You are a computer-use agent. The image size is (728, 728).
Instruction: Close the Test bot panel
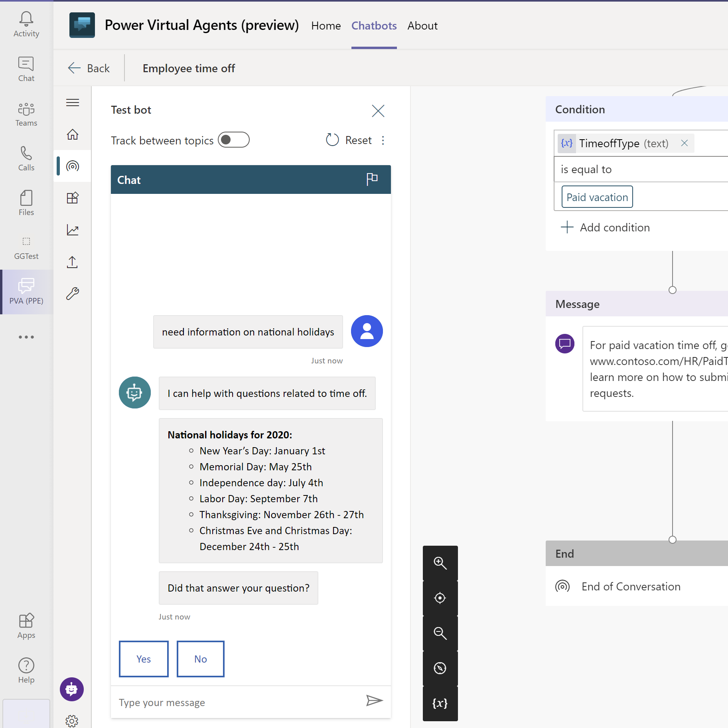(378, 110)
